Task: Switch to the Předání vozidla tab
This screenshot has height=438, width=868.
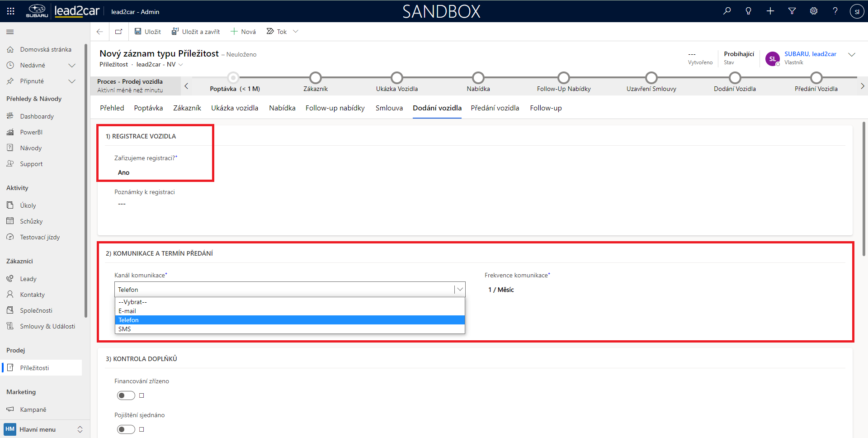Action: click(x=495, y=108)
